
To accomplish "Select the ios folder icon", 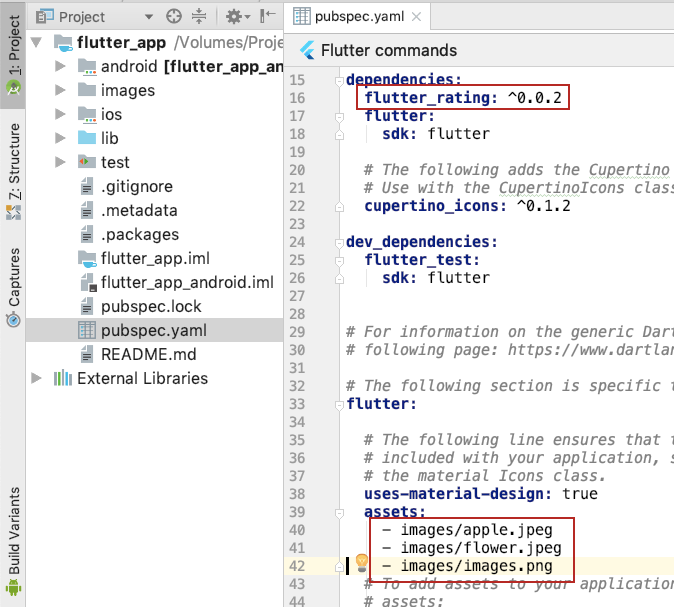I will (x=87, y=114).
